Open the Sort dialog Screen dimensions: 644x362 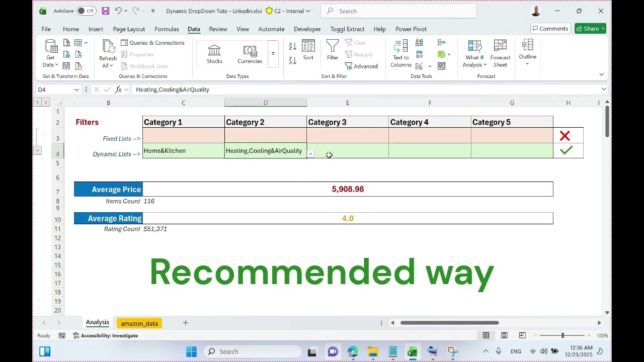click(308, 50)
